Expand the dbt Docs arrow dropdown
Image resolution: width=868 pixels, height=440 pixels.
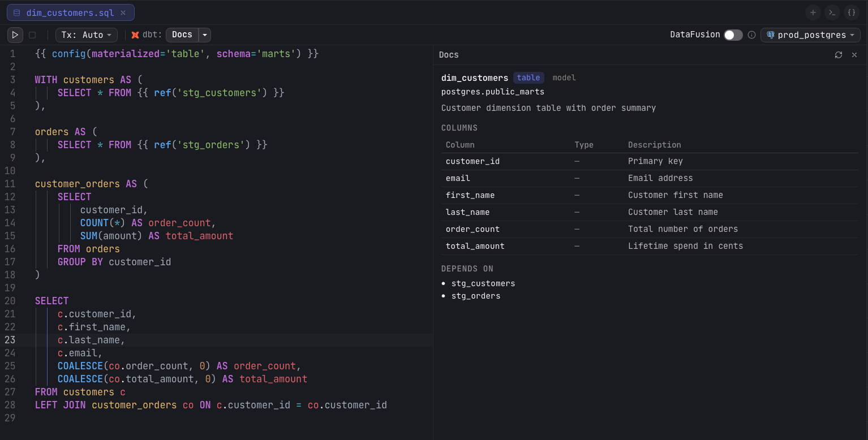tap(205, 35)
